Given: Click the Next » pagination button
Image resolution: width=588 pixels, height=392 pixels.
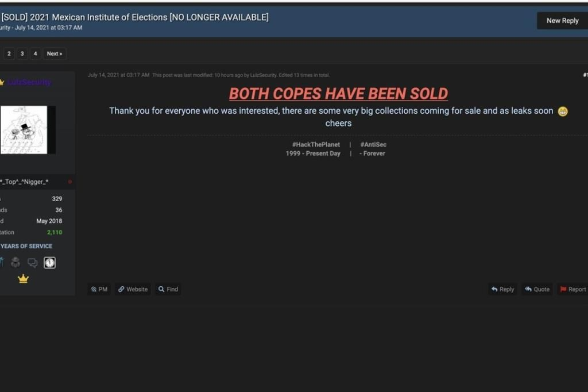Looking at the screenshot, I should (55, 53).
